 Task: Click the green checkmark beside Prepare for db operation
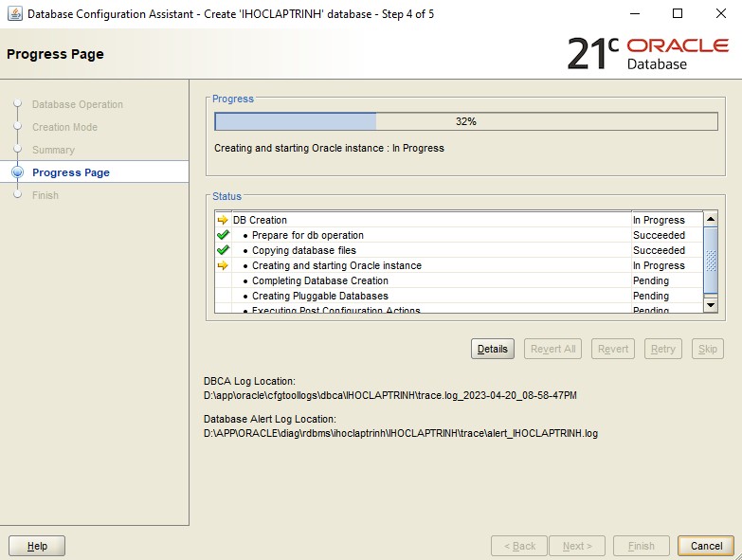tap(223, 235)
